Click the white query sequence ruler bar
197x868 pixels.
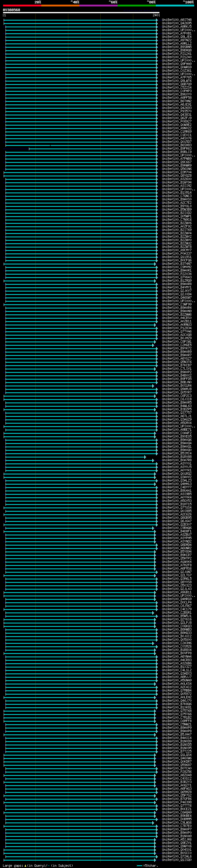point(81,13)
